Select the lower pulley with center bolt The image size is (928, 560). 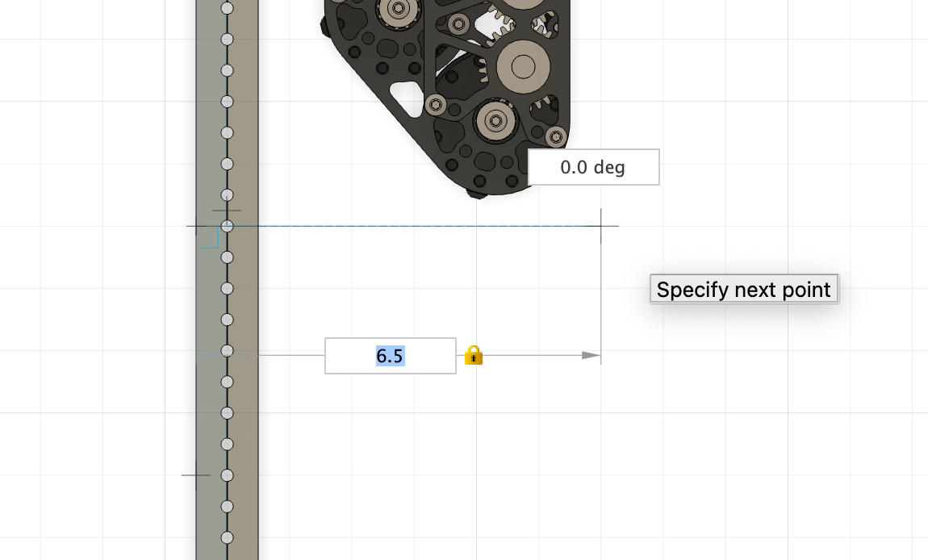[x=495, y=121]
